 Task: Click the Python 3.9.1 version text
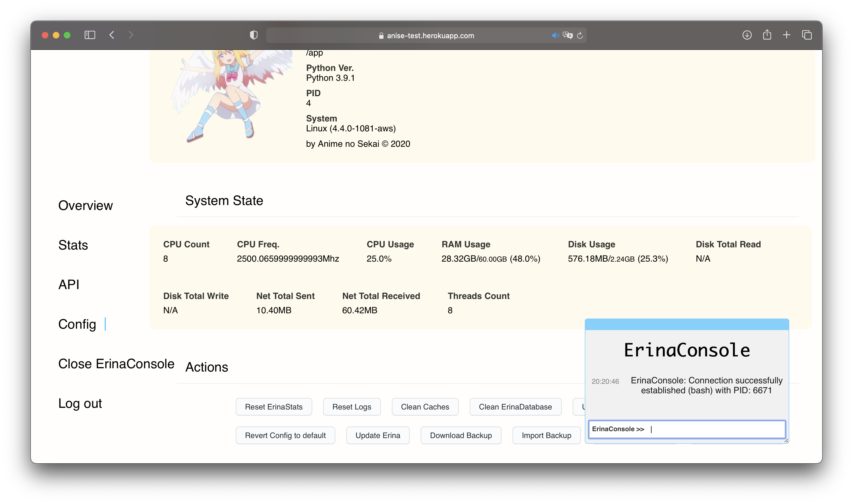(x=330, y=78)
